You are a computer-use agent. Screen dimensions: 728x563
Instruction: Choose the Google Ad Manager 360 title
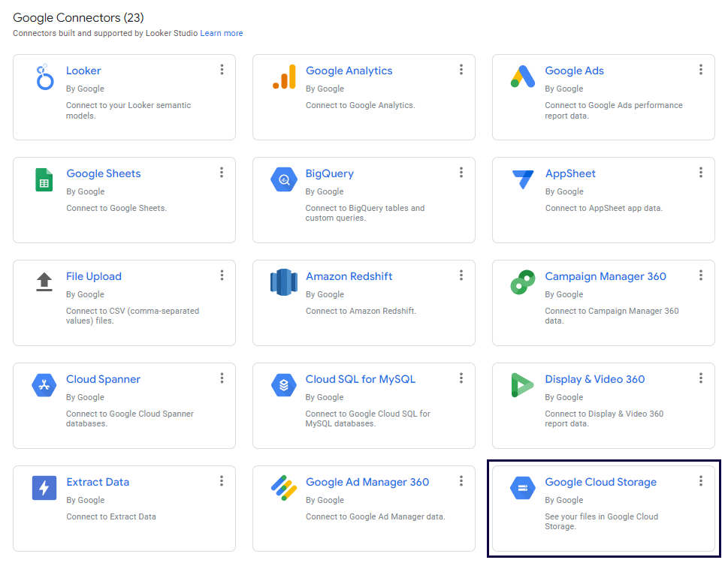[367, 482]
